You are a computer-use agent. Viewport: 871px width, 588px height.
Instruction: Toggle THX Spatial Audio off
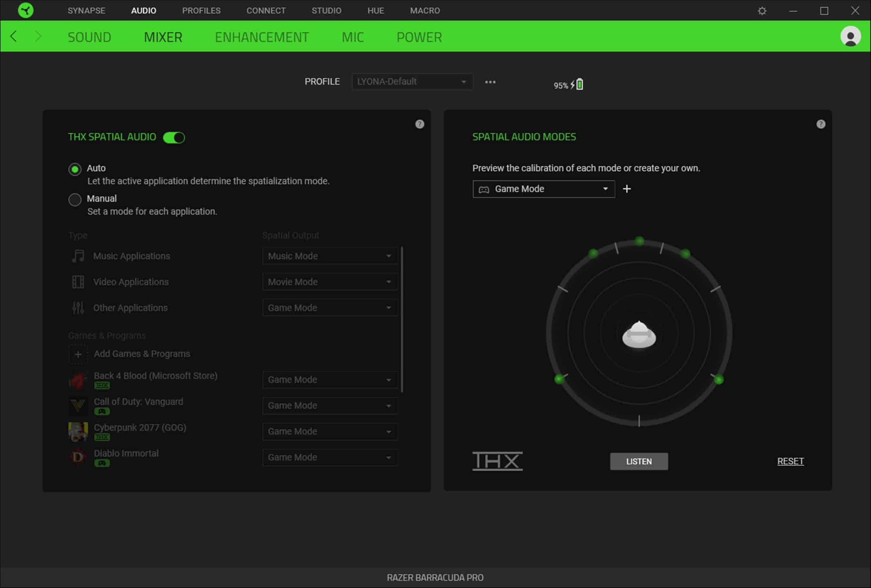click(174, 138)
